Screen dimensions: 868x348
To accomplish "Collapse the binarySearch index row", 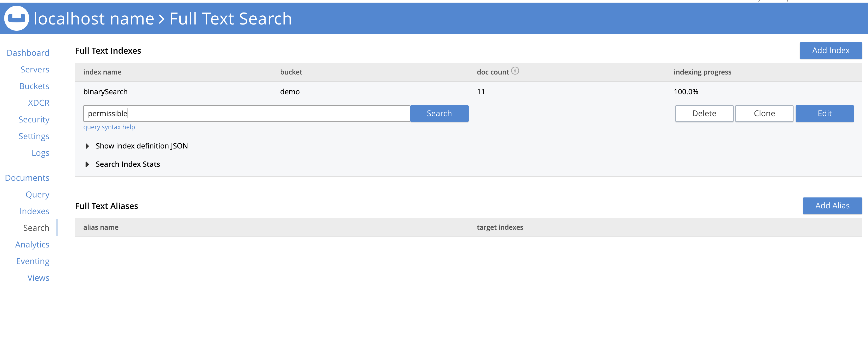I will [x=105, y=92].
